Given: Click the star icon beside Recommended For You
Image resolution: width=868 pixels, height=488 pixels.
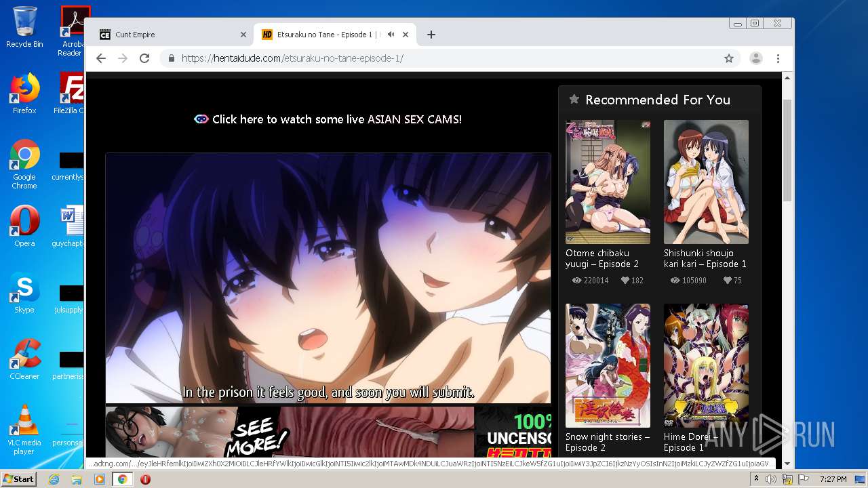Looking at the screenshot, I should 574,100.
